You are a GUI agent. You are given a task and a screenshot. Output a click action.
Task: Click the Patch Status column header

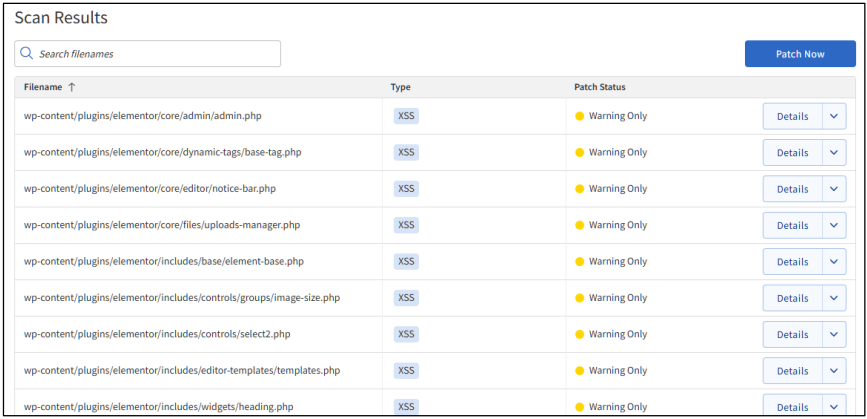pyautogui.click(x=600, y=87)
